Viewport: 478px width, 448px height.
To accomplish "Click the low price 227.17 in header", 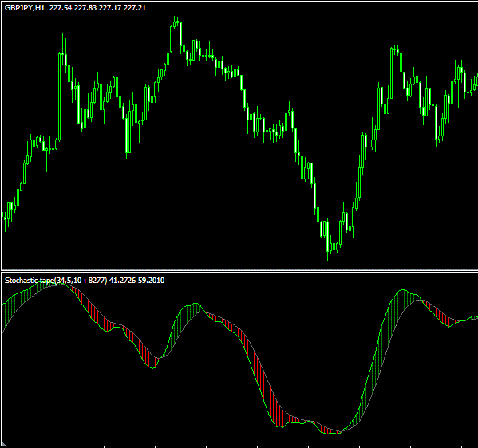I will pyautogui.click(x=110, y=8).
